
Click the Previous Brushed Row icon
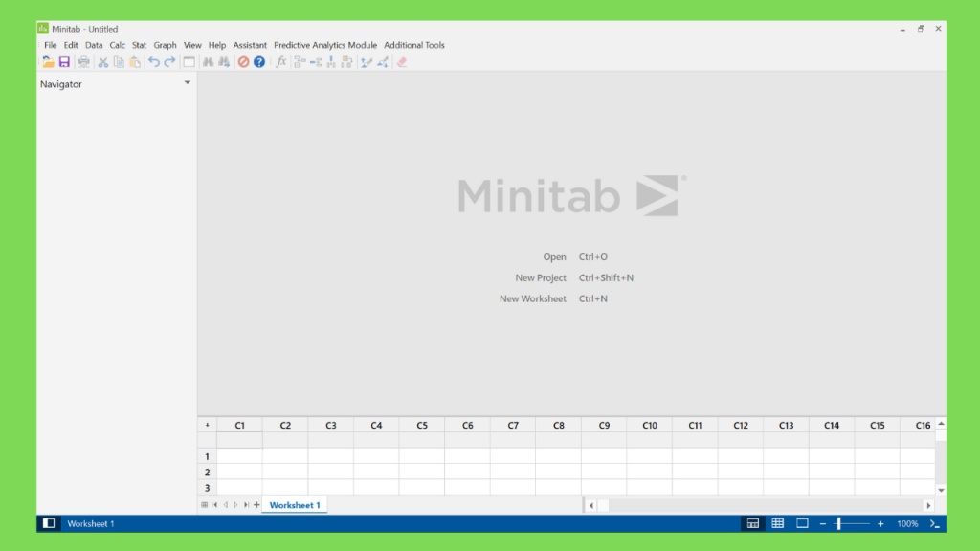click(x=367, y=62)
